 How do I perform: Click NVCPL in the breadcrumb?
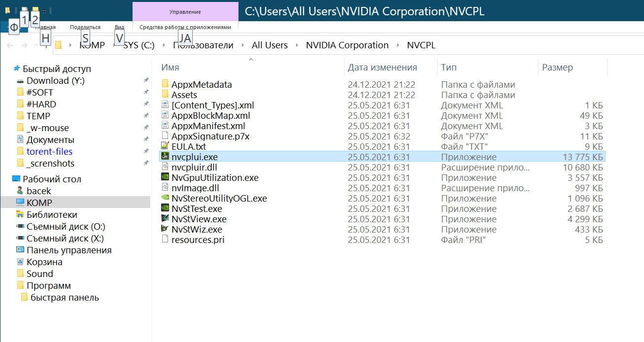pyautogui.click(x=421, y=45)
